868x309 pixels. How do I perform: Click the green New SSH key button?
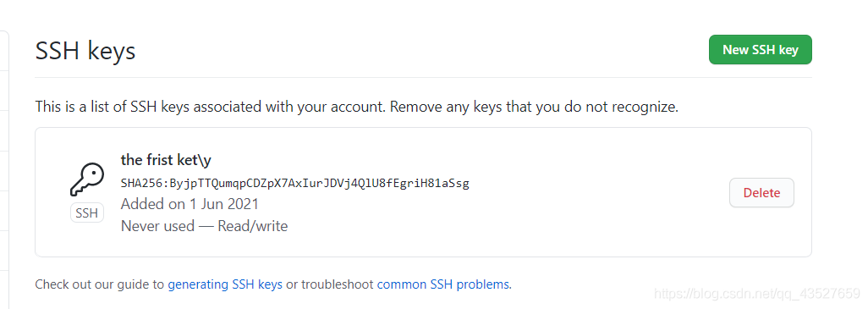(x=760, y=50)
